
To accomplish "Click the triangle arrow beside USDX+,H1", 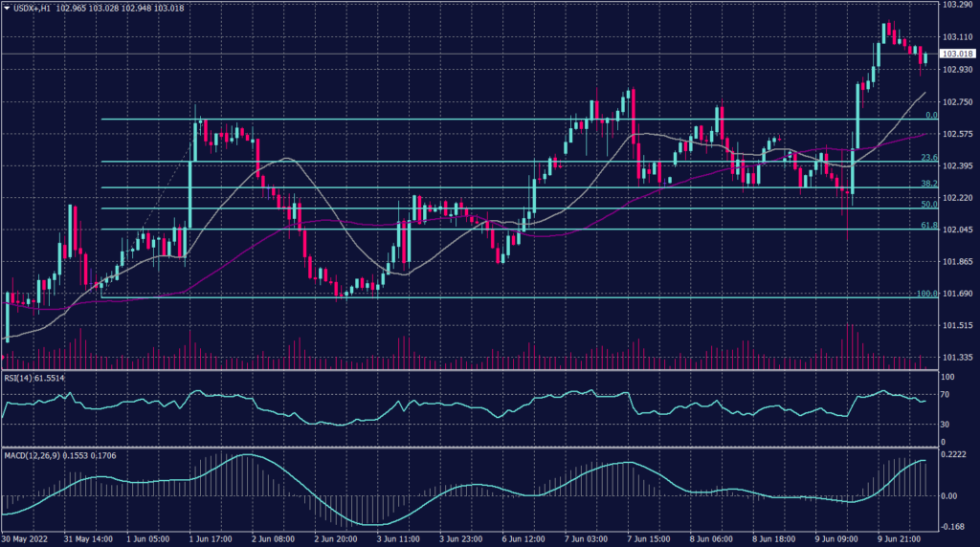I will pyautogui.click(x=8, y=8).
